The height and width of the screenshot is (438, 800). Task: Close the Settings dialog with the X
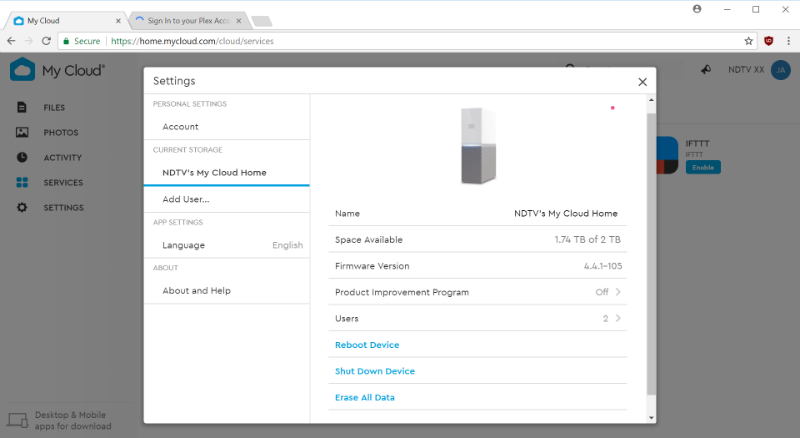pos(642,82)
